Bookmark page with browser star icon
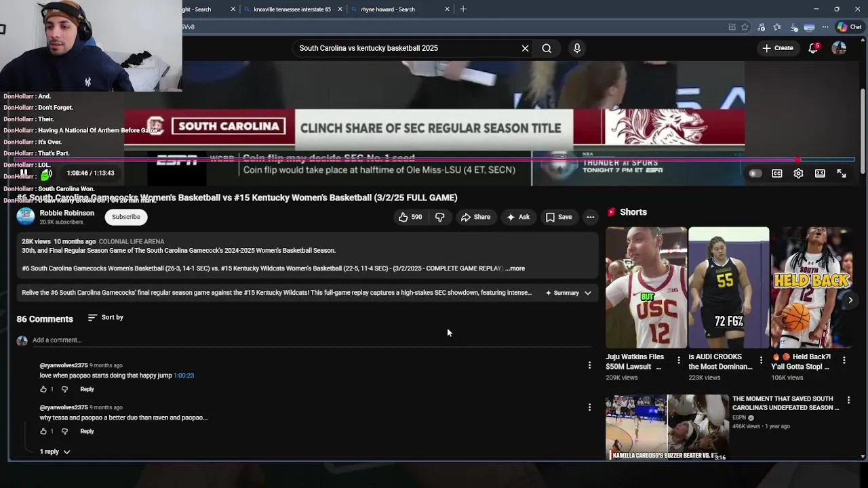 [x=745, y=27]
